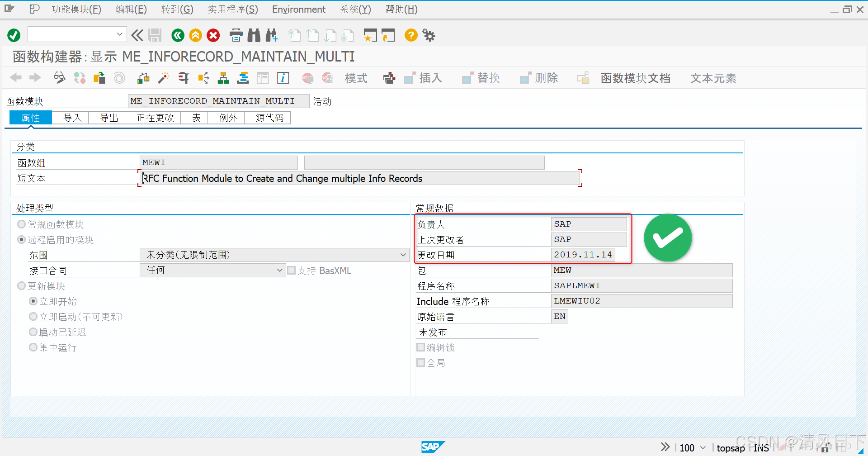
Task: Click the Check syntax icon
Action: [143, 78]
